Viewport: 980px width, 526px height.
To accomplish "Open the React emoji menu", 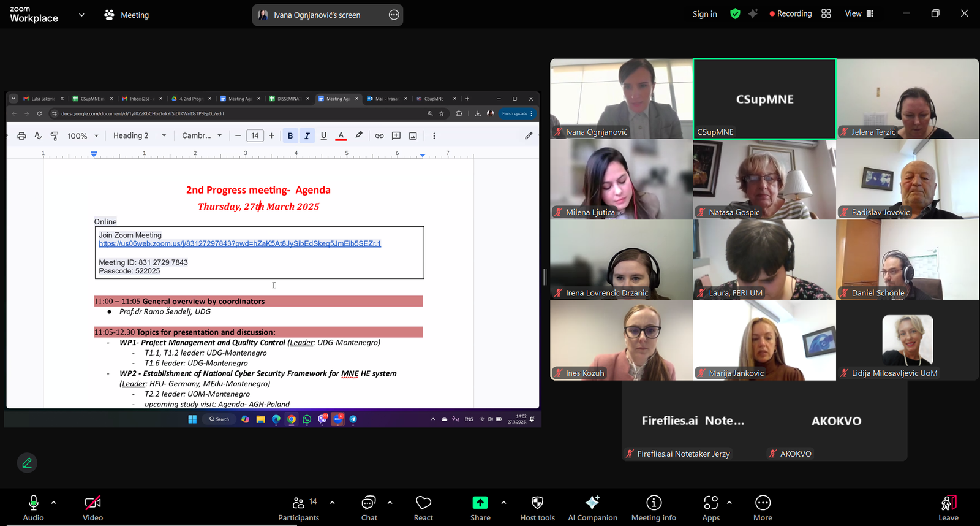I will pos(423,508).
